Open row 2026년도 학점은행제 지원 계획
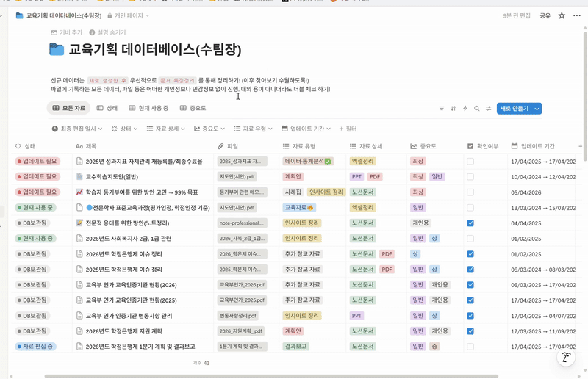Viewport: 588px width, 379px height. coord(123,331)
